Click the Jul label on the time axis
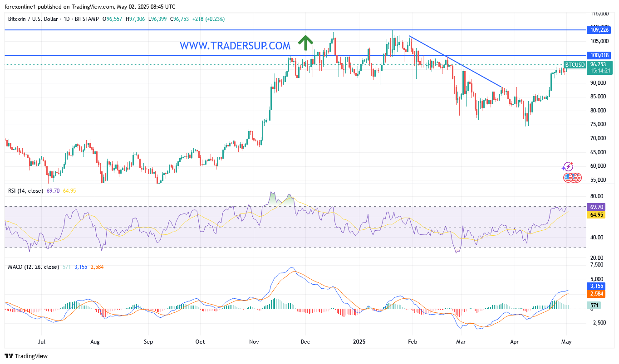Image resolution: width=619 pixels, height=364 pixels. pos(41,342)
